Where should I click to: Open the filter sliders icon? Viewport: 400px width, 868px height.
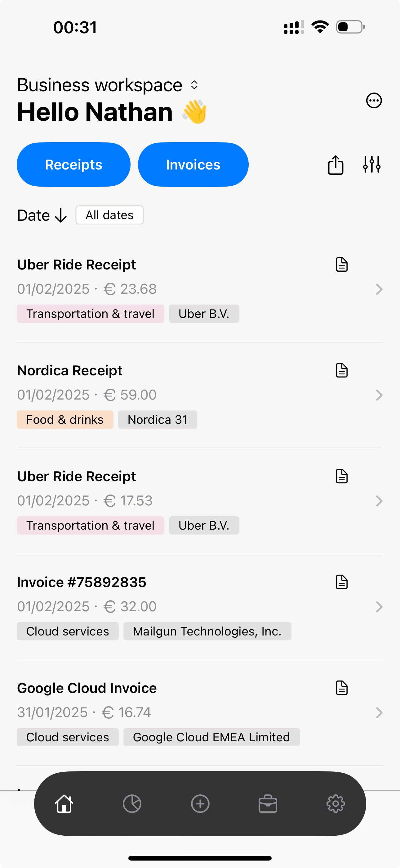tap(372, 165)
